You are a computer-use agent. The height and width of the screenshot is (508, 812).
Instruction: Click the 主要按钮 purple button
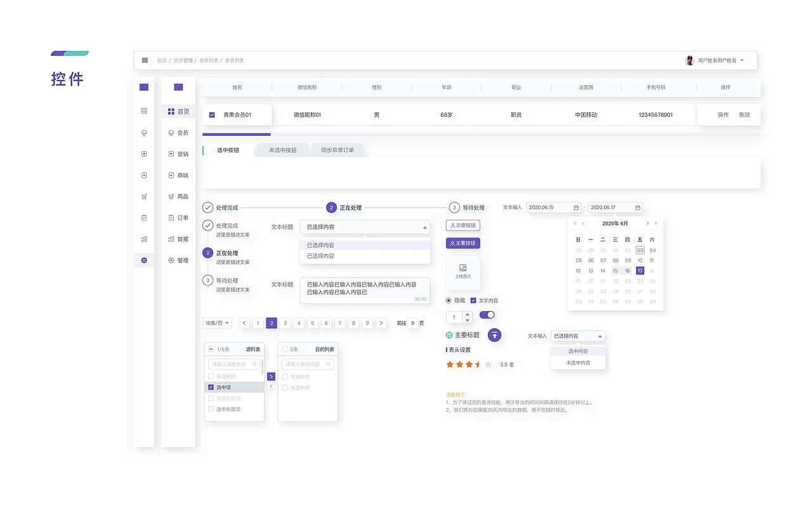pyautogui.click(x=462, y=243)
